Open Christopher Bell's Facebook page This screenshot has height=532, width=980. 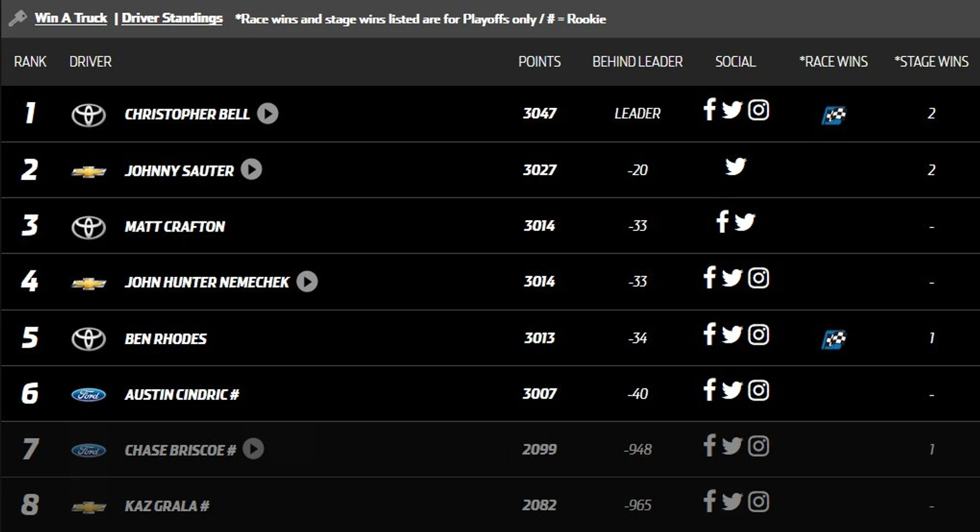(709, 110)
